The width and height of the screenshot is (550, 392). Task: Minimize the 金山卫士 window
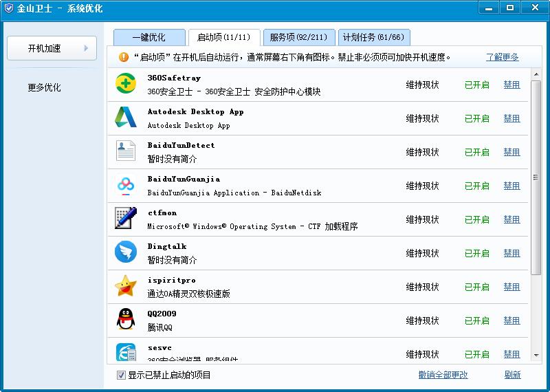489,8
